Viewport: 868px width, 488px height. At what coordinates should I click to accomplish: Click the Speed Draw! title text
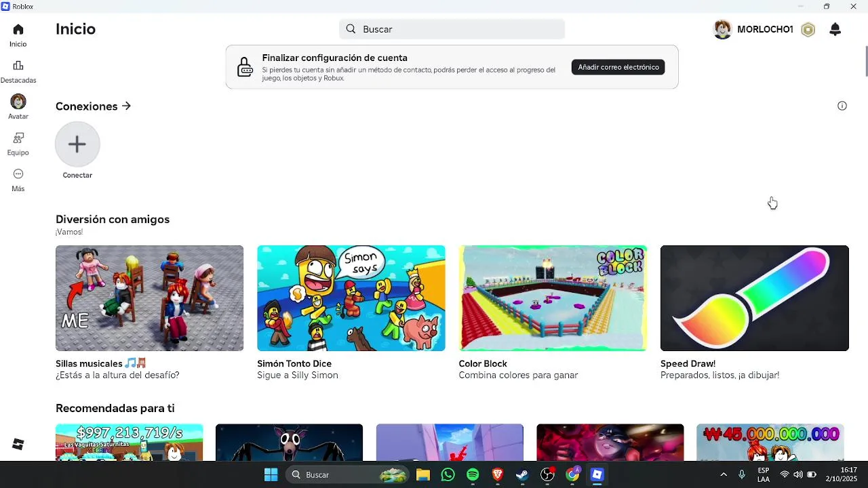[x=688, y=364]
